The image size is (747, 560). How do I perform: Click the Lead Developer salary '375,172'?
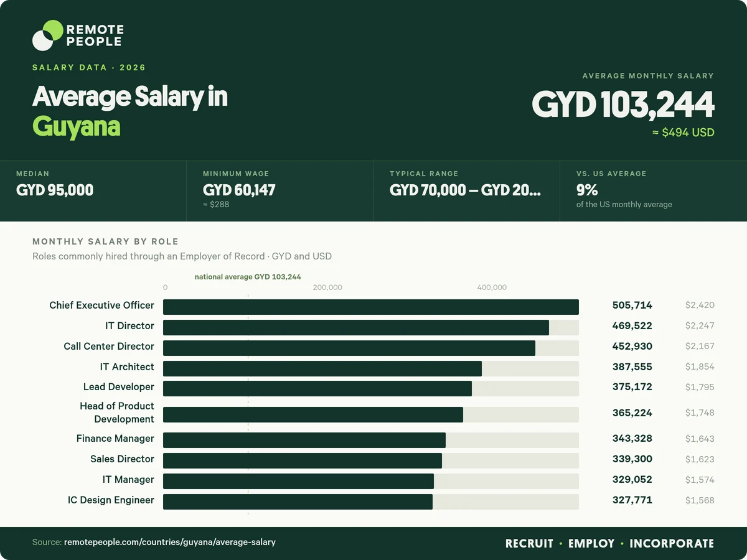click(x=632, y=387)
